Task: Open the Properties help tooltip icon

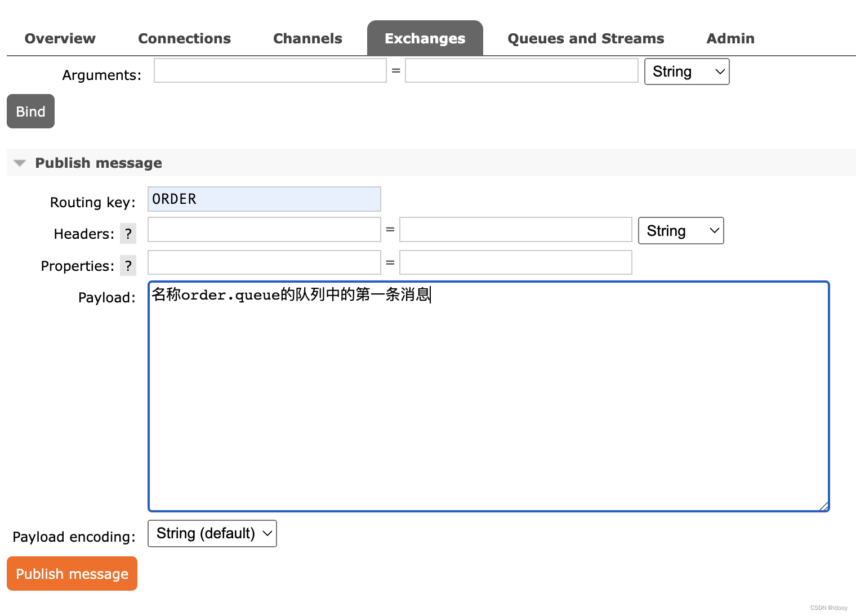Action: [x=128, y=265]
